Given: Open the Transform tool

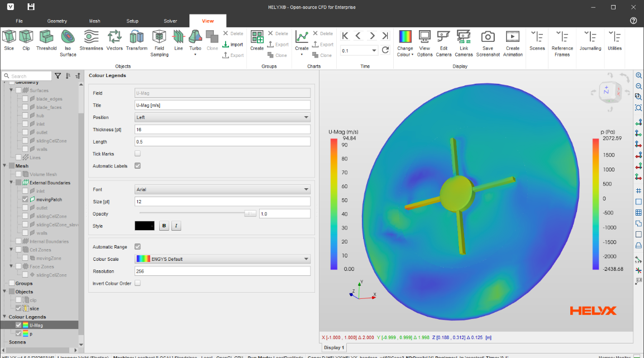Looking at the screenshot, I should (x=137, y=40).
